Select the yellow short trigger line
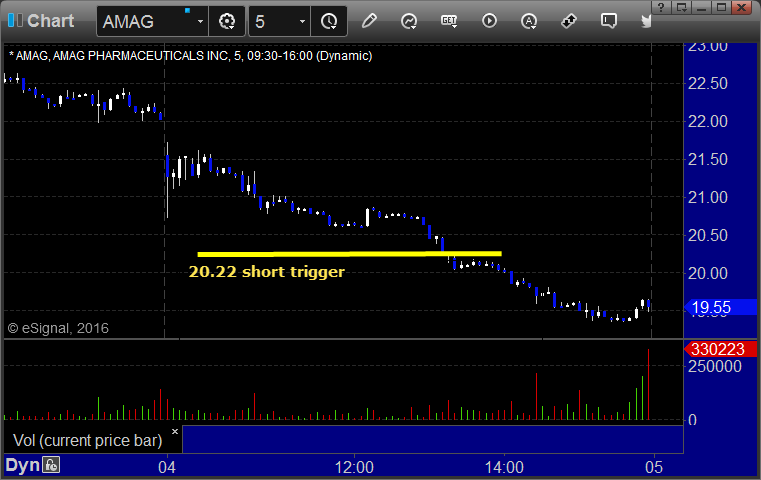 point(349,254)
